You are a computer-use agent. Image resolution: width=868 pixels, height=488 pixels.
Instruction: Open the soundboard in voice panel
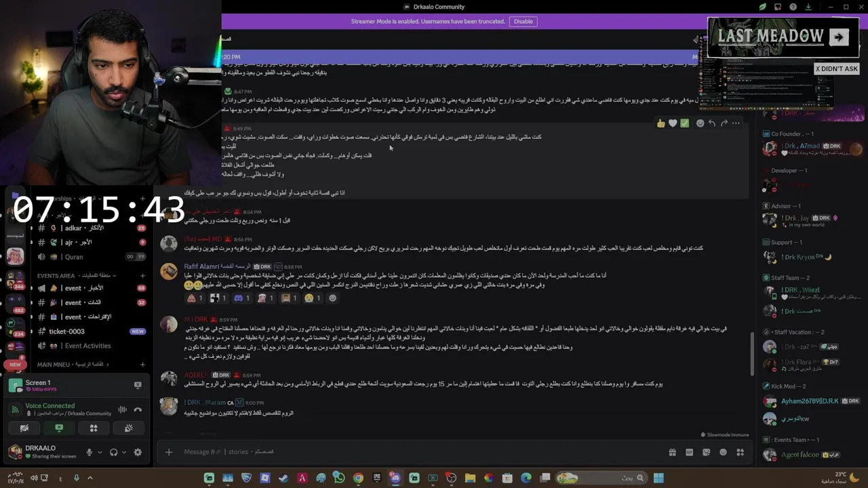tap(128, 428)
